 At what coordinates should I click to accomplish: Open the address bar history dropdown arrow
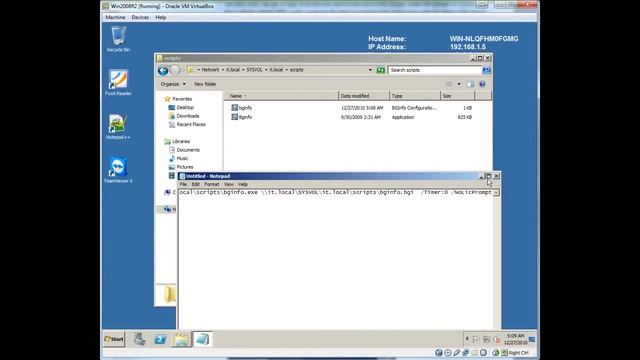370,70
